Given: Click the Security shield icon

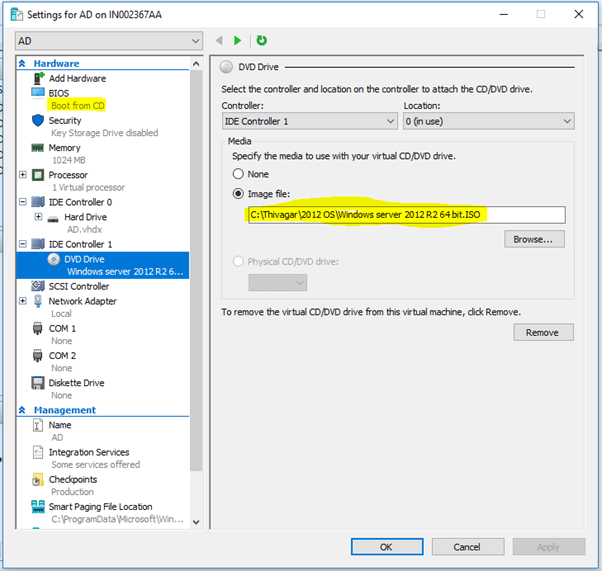Looking at the screenshot, I should click(x=38, y=120).
